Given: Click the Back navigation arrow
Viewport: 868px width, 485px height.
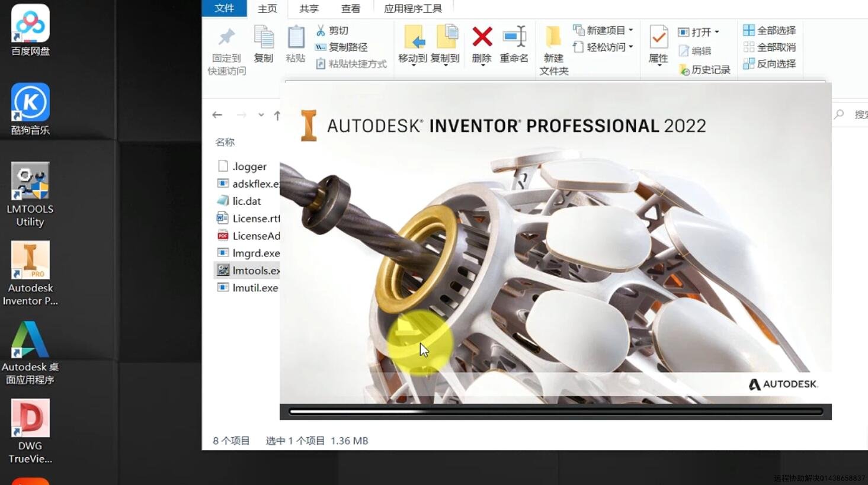Looking at the screenshot, I should pos(217,115).
